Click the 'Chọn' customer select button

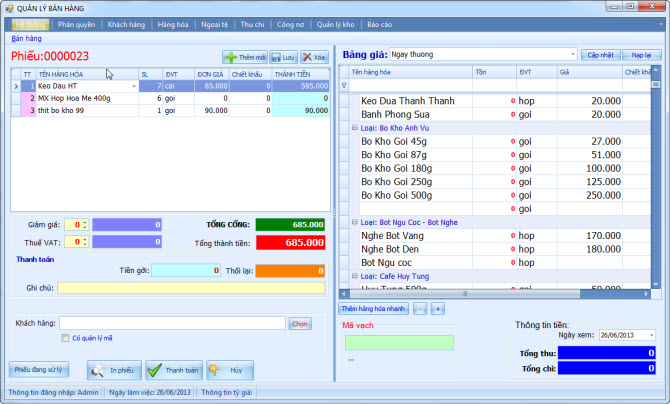[300, 323]
